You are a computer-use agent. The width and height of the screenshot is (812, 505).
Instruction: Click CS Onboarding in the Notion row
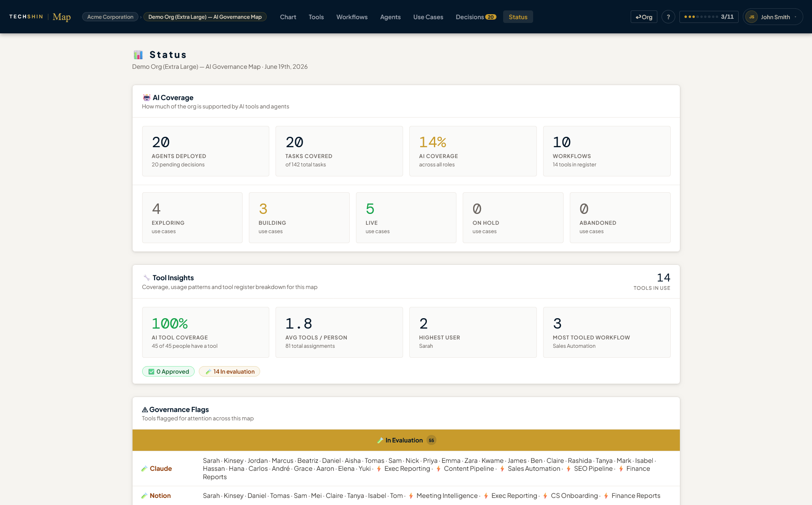pyautogui.click(x=574, y=496)
